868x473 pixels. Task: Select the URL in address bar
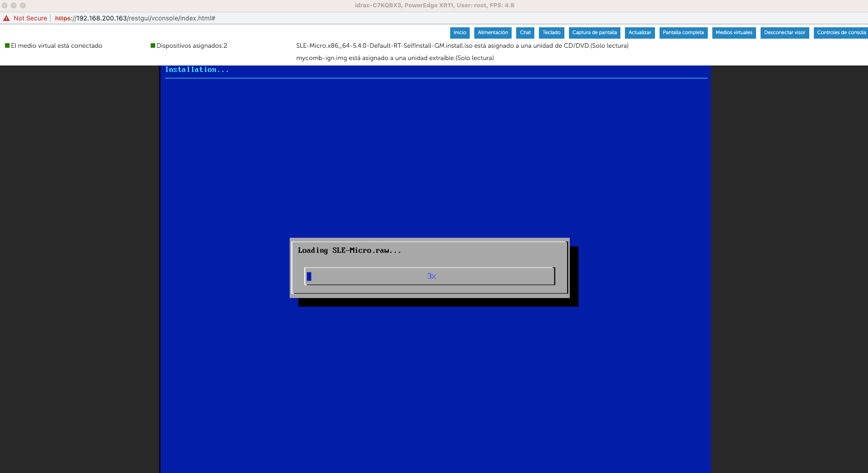pos(135,18)
